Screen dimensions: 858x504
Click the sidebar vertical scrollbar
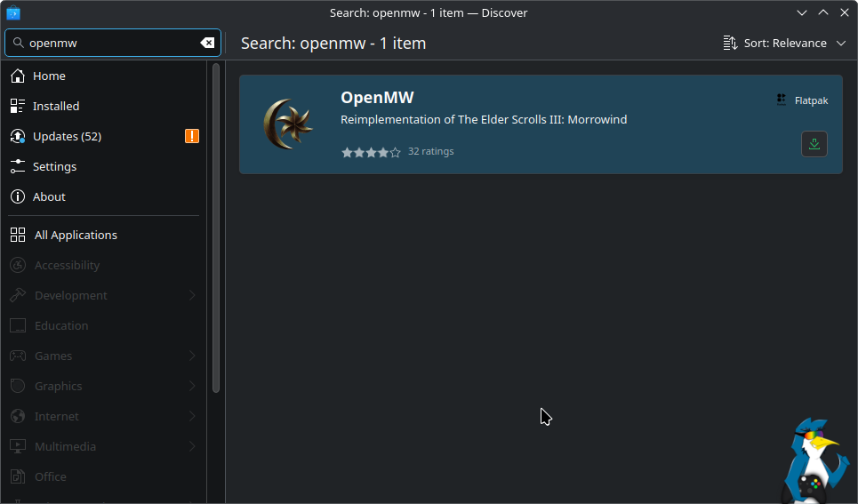pyautogui.click(x=215, y=227)
